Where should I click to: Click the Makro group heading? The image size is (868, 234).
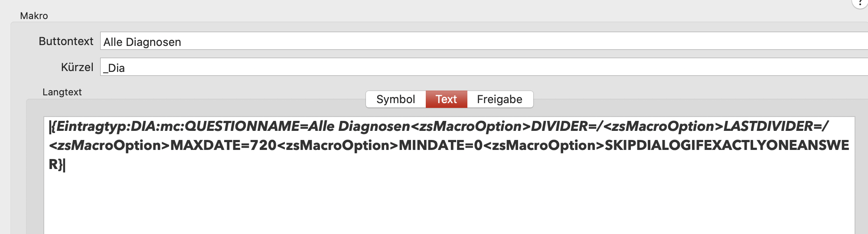(34, 16)
